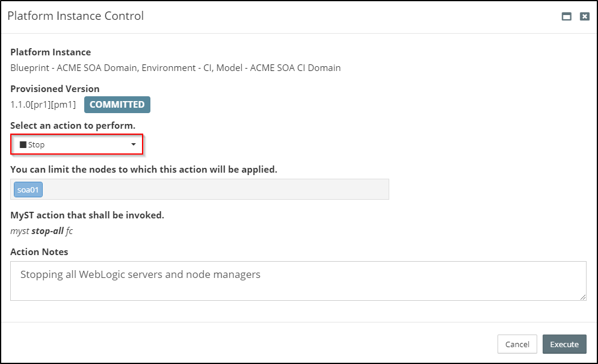Click empty area of the nodes limit field
This screenshot has height=364, width=598.
[217, 190]
